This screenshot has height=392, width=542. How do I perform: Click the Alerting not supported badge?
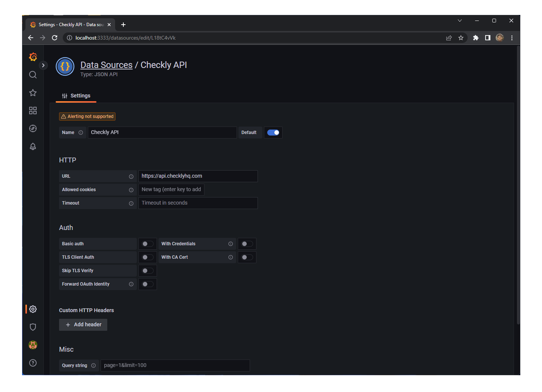(87, 116)
